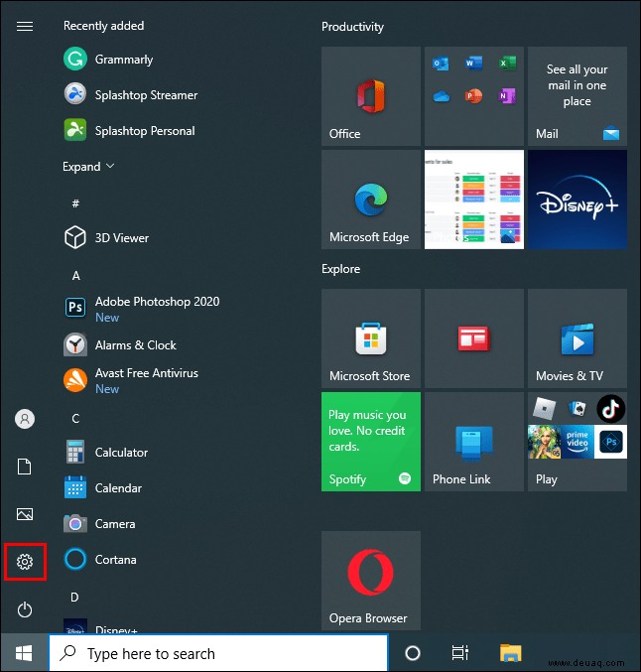Open Alarms & Clock app

click(x=120, y=344)
